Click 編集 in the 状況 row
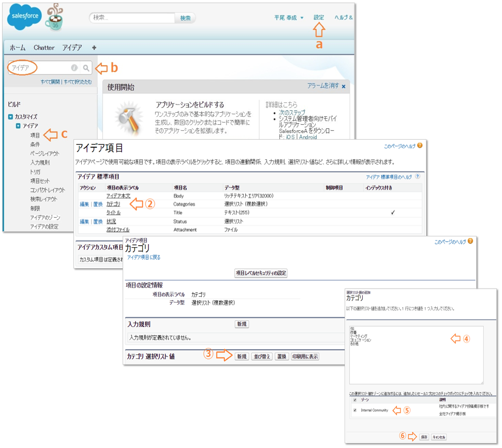The width and height of the screenshot is (502, 448). pyautogui.click(x=84, y=221)
